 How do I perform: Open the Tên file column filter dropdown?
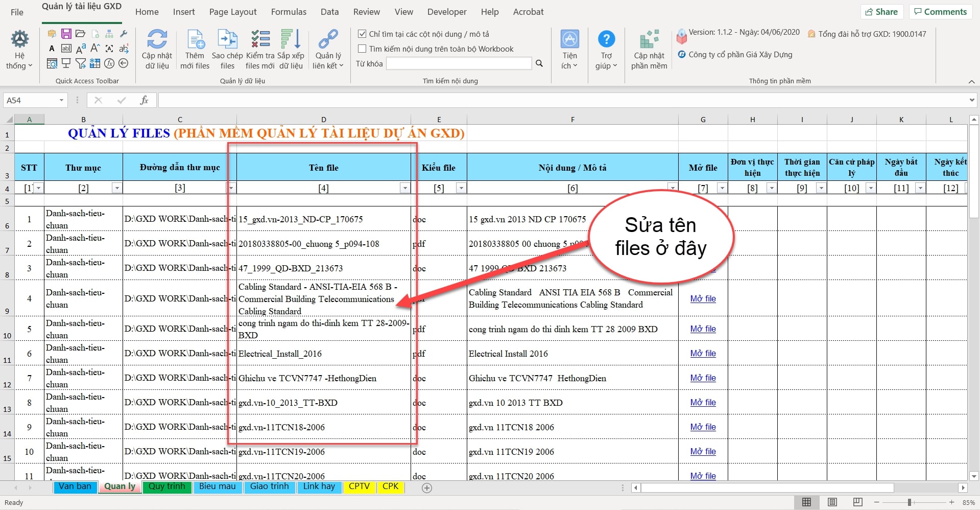click(405, 188)
